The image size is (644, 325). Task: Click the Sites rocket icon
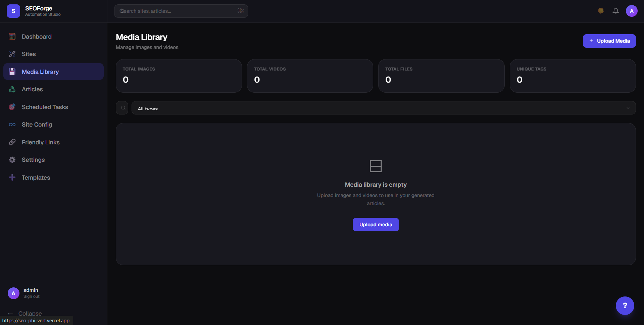[12, 54]
